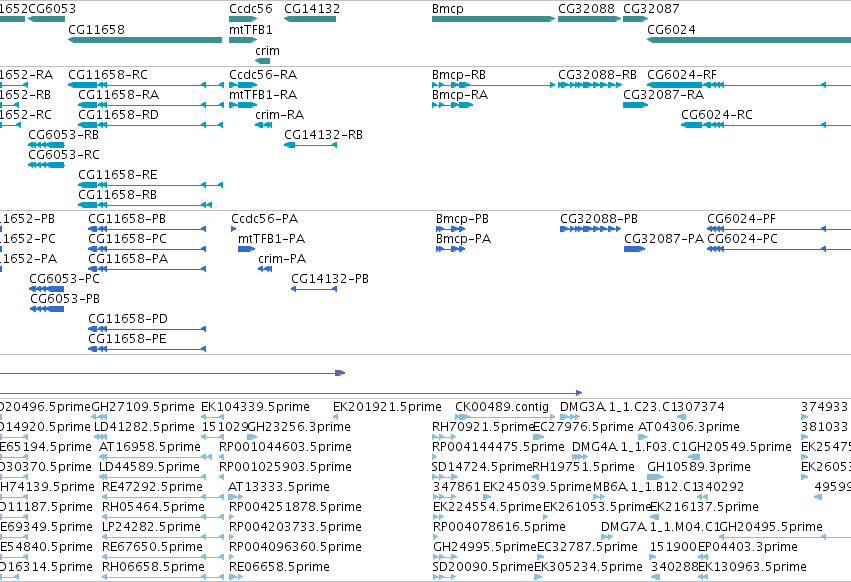Click the CG32088 gene label
Image resolution: width=851 pixels, height=582 pixels.
[586, 9]
